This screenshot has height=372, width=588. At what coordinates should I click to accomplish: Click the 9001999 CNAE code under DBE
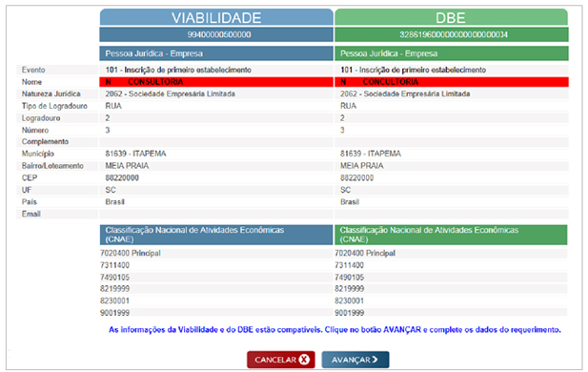coord(349,313)
